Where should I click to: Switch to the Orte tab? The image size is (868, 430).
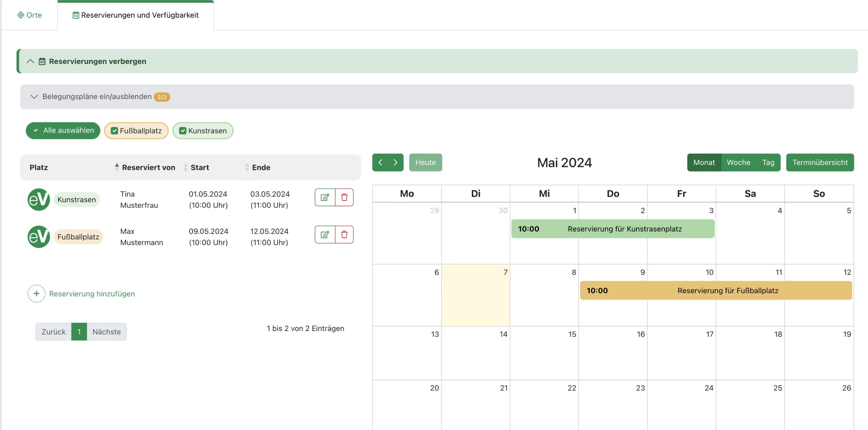point(29,15)
